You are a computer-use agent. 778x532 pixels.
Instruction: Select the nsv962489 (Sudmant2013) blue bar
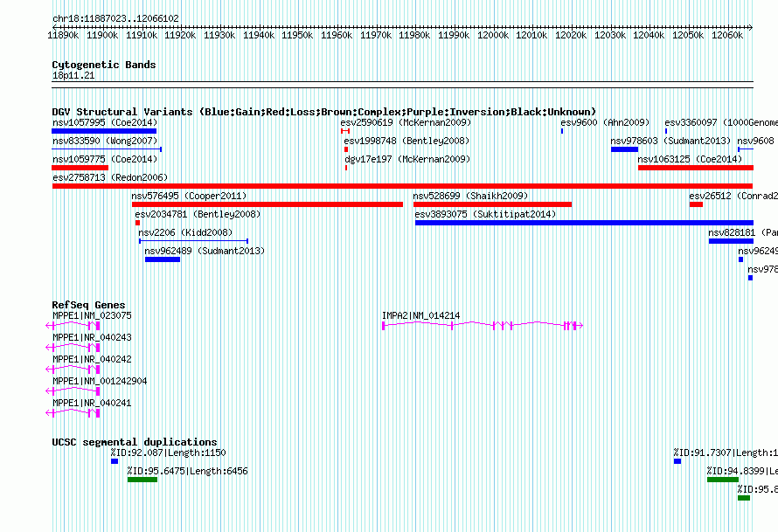tap(163, 259)
